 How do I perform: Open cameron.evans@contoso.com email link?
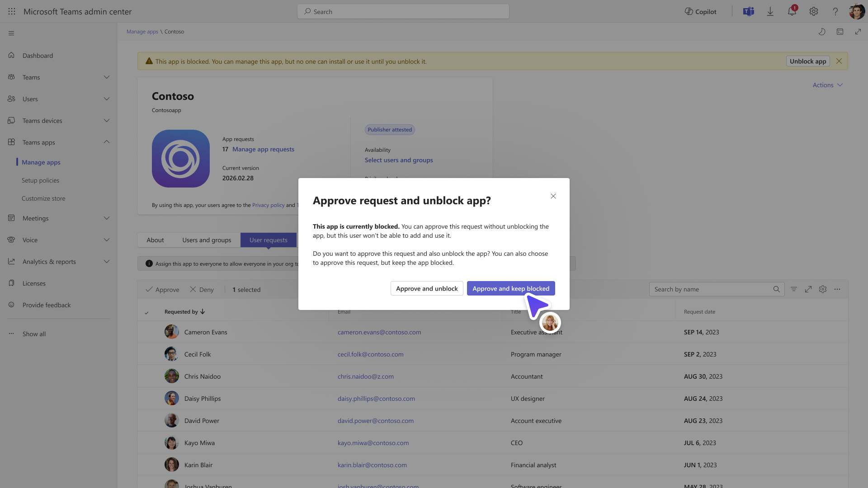coord(379,332)
